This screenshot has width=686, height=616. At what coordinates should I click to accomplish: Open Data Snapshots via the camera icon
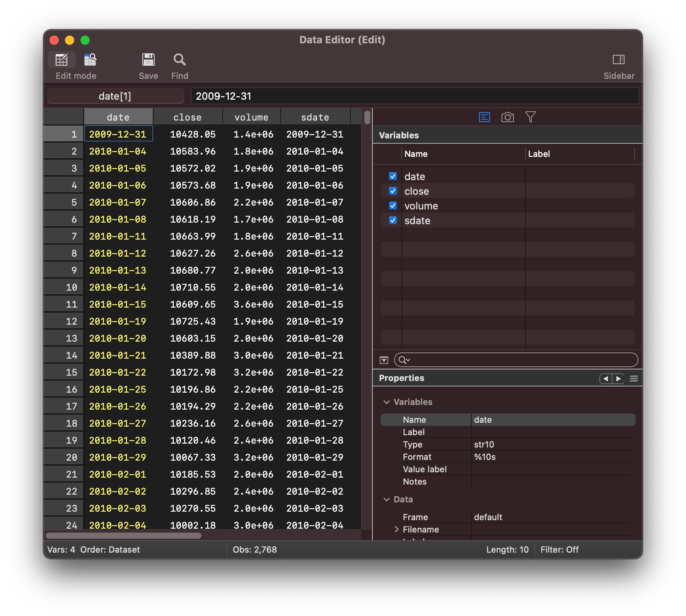(507, 117)
